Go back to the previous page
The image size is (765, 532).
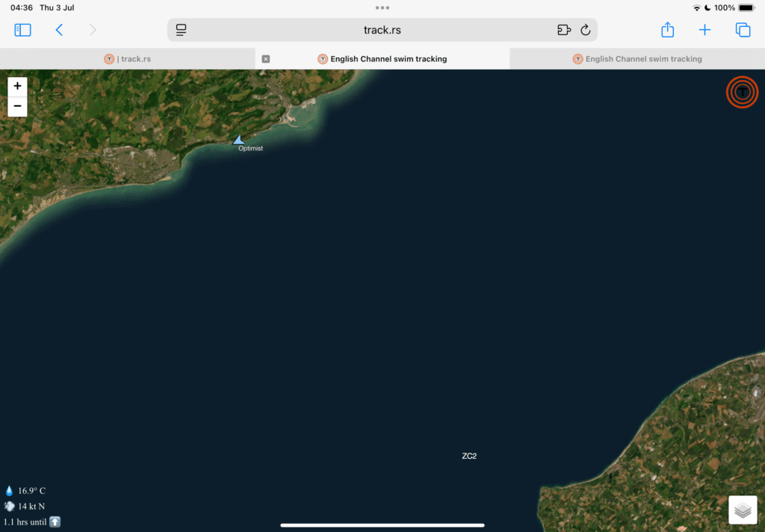(x=59, y=30)
